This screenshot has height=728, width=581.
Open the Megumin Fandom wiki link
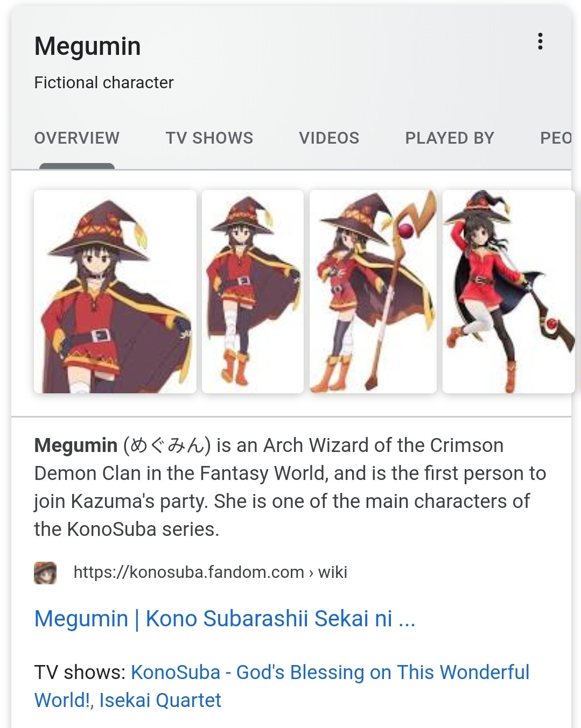225,619
